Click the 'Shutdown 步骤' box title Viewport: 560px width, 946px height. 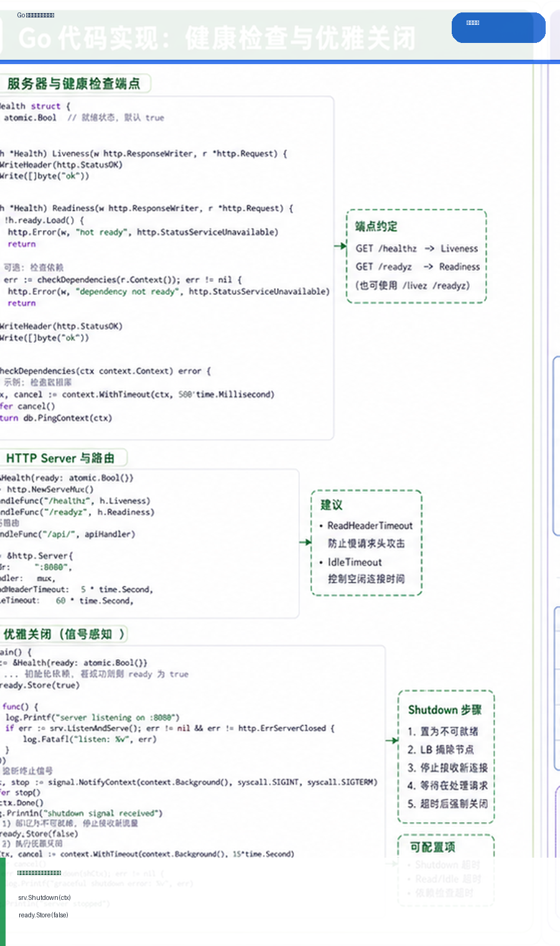pos(445,710)
